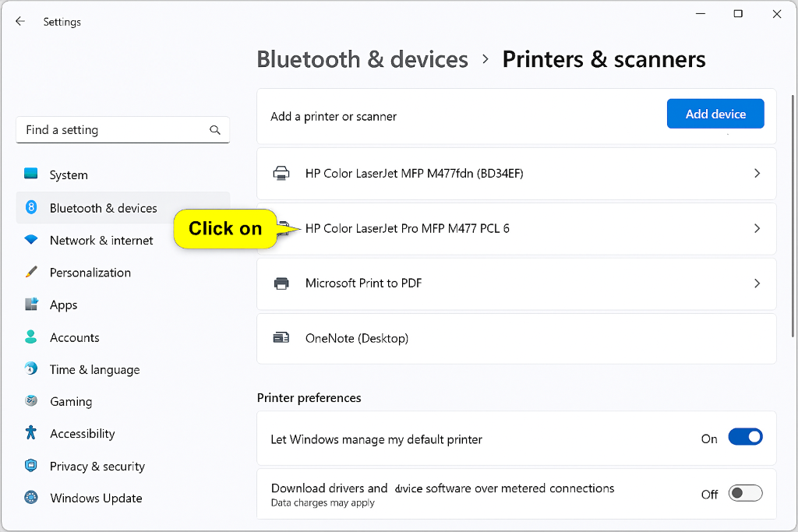Click the Accessibility person icon
Viewport: 798px width, 532px height.
[x=31, y=433]
